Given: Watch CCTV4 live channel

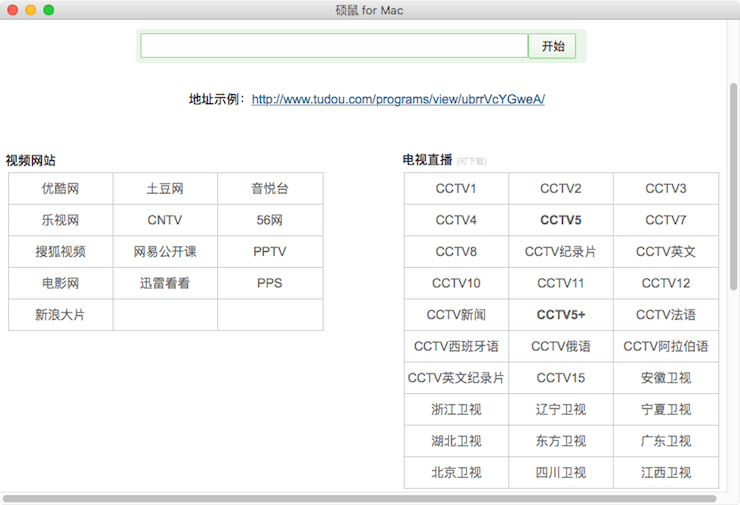Looking at the screenshot, I should coord(456,220).
